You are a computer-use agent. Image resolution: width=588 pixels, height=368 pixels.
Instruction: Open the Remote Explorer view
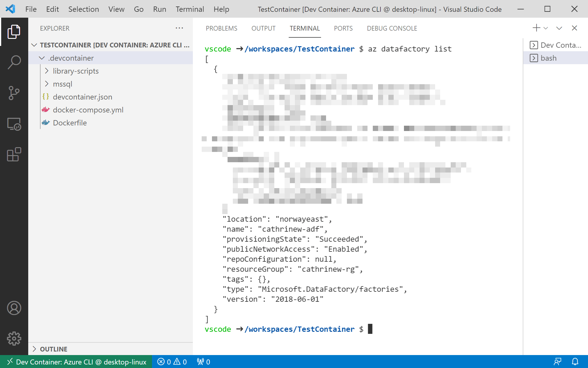click(14, 124)
